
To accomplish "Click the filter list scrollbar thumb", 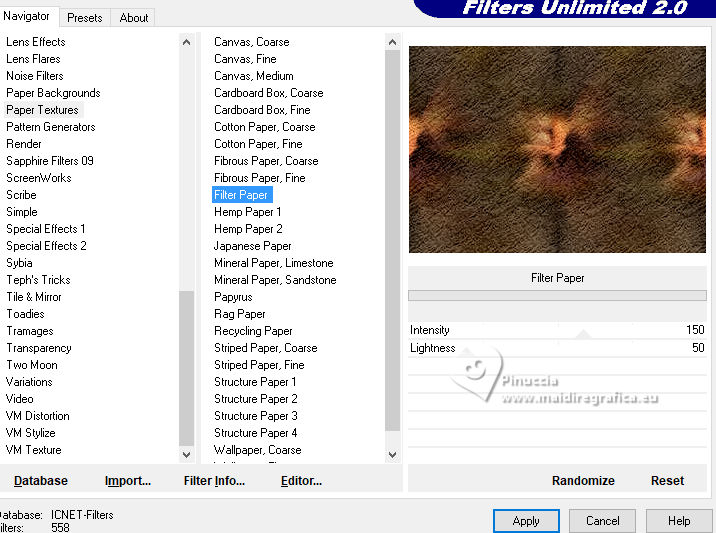I will click(392, 241).
